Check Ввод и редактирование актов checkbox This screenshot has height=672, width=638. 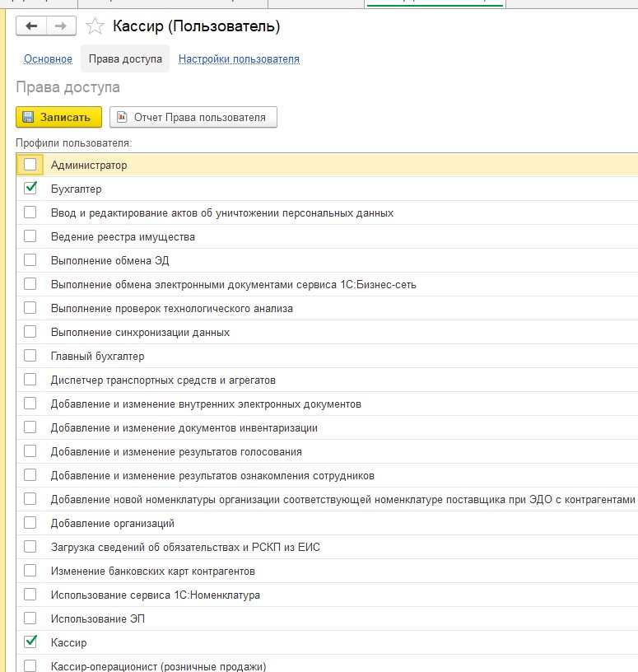click(x=30, y=212)
